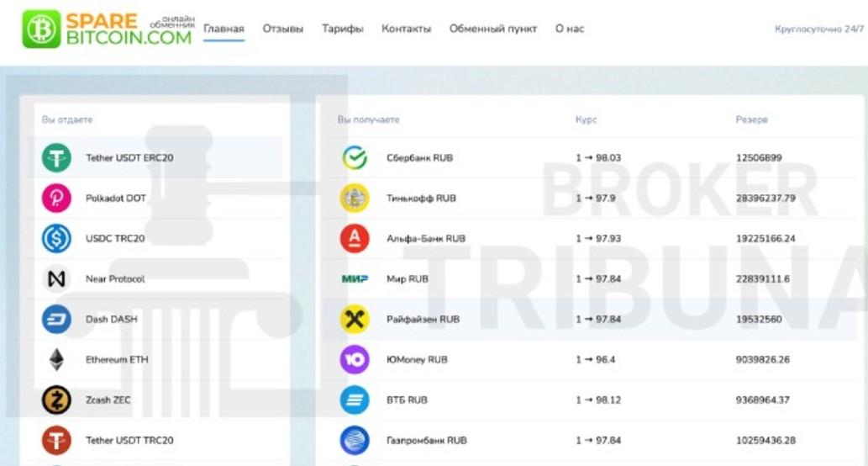This screenshot has height=466, width=868.
Task: Click the SPARE BITCOIN.COM site name
Action: [129, 29]
